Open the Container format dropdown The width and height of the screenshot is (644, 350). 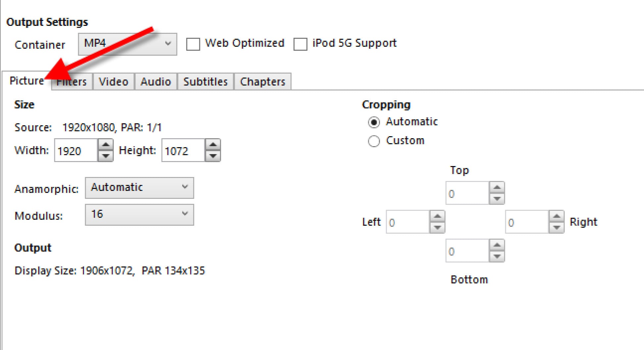127,44
